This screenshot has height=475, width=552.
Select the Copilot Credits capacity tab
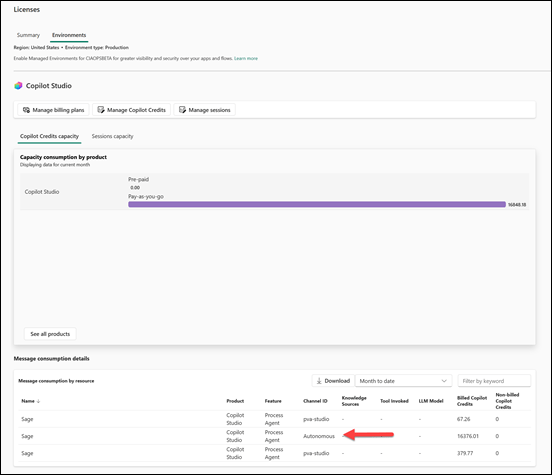(49, 136)
